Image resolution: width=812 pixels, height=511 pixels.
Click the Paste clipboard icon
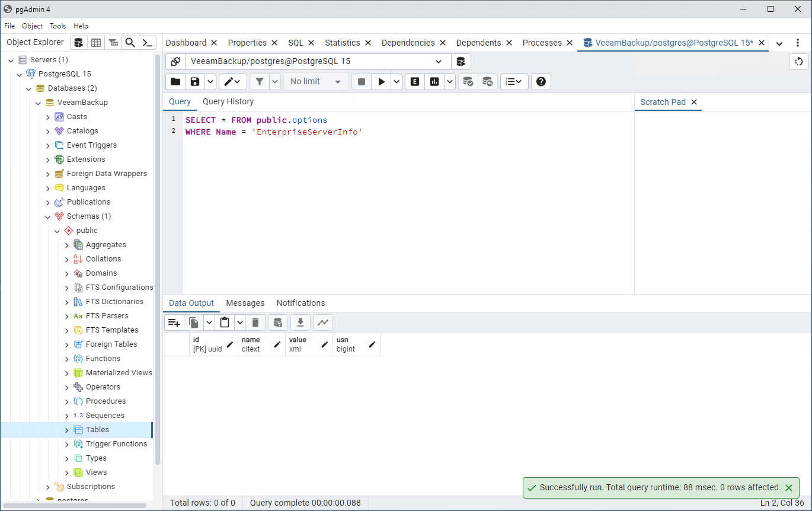coord(225,322)
